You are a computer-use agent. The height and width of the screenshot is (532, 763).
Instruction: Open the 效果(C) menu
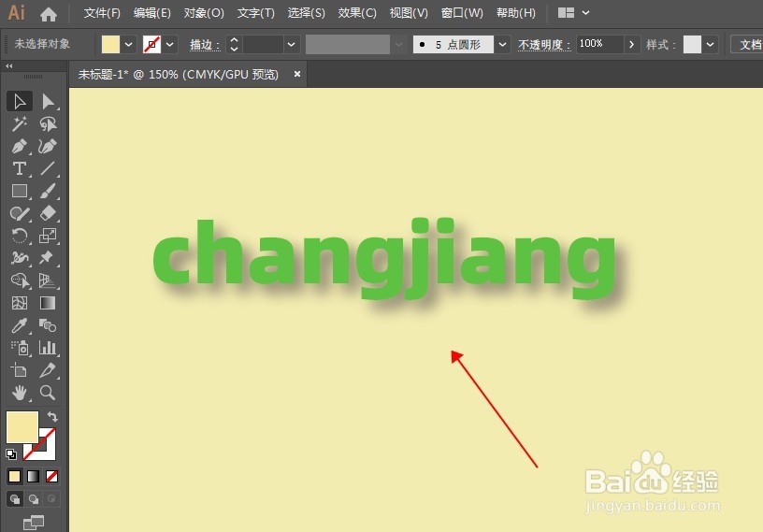[357, 13]
